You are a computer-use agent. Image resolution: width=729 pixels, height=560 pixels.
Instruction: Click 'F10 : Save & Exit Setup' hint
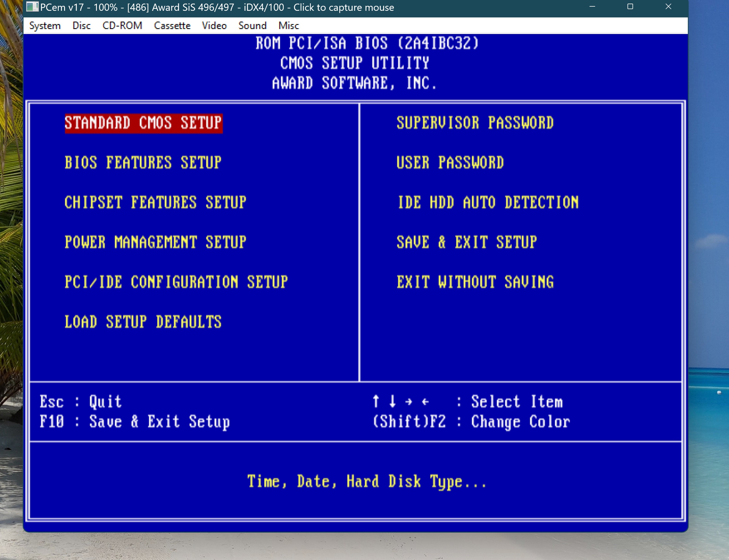coord(135,422)
